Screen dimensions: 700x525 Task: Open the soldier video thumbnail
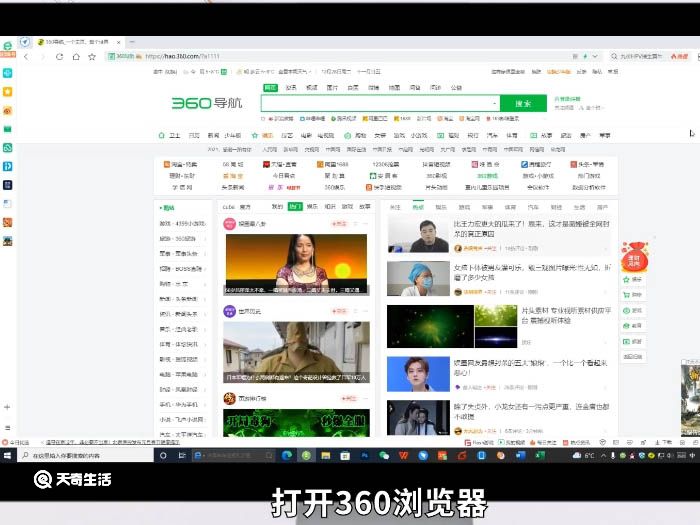[296, 352]
